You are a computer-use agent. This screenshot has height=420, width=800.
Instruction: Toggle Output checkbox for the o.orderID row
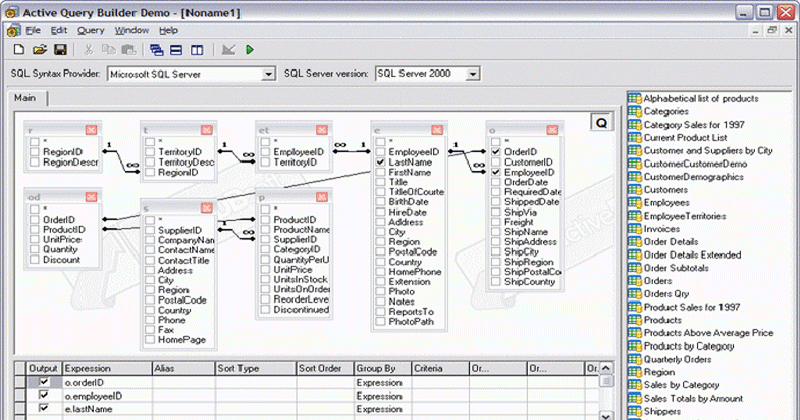click(x=42, y=382)
